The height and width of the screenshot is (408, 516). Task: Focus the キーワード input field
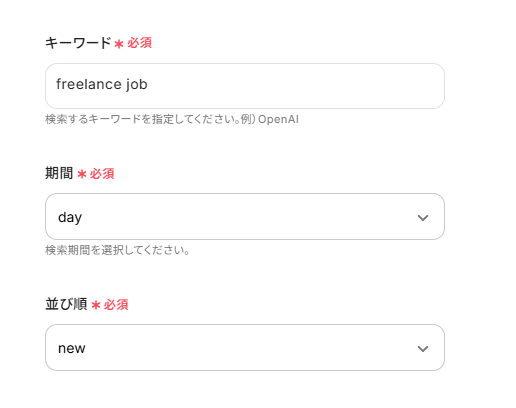click(245, 86)
